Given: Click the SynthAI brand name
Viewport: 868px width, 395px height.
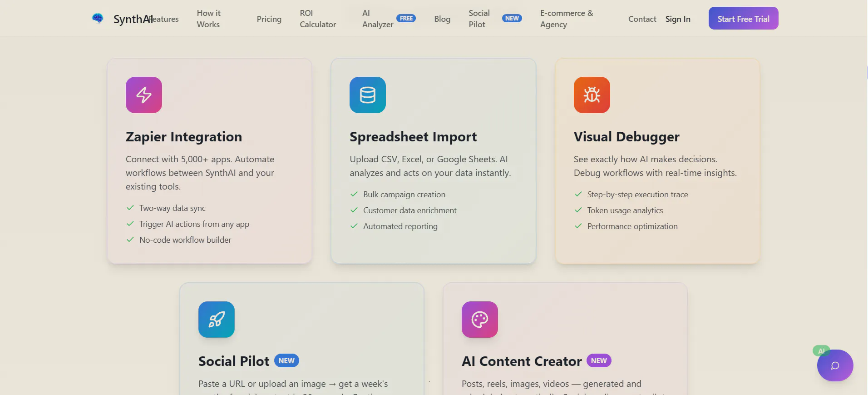Looking at the screenshot, I should tap(133, 19).
